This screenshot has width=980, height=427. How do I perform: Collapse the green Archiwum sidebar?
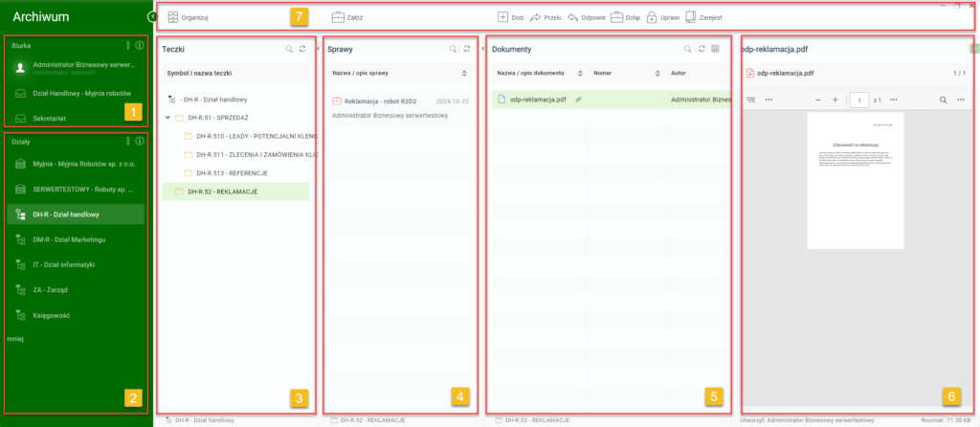pyautogui.click(x=152, y=17)
